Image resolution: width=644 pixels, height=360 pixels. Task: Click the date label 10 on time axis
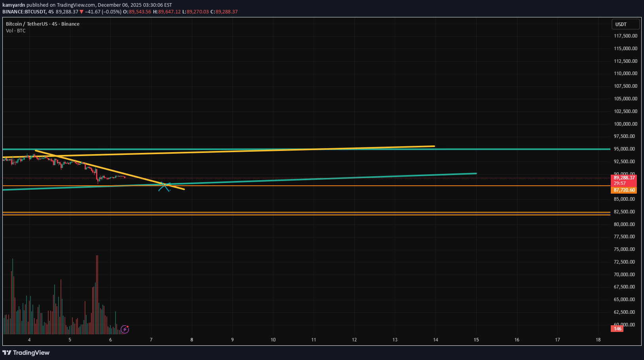tap(273, 340)
